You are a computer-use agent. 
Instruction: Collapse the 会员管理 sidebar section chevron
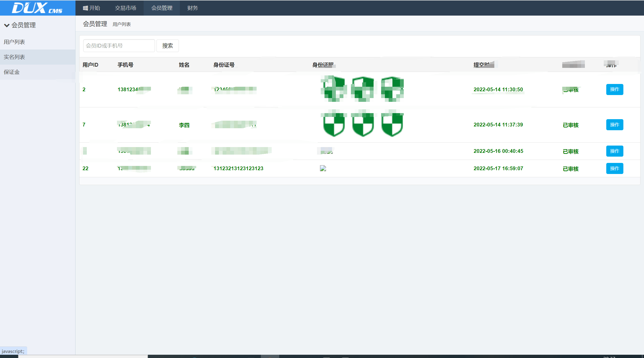(7, 25)
